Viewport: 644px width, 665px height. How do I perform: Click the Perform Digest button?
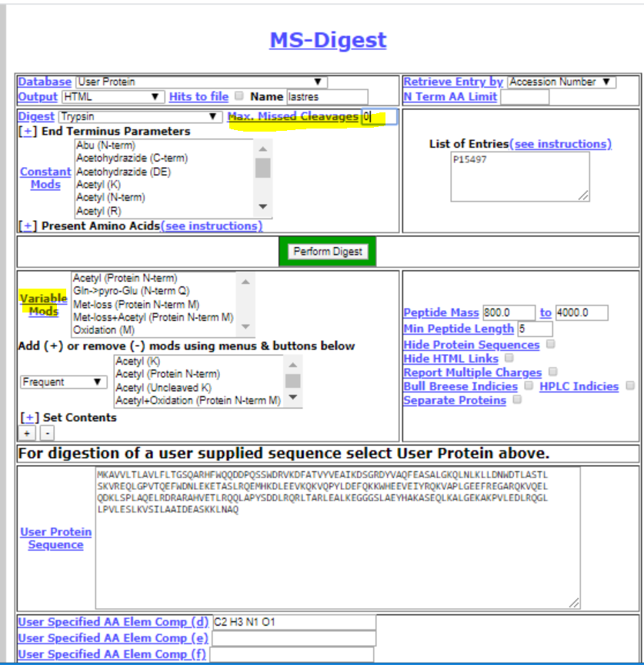click(x=328, y=252)
